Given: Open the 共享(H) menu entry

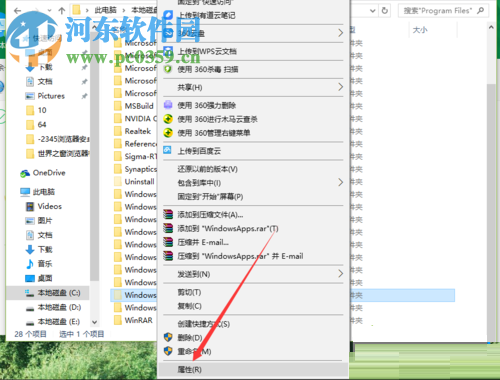Looking at the screenshot, I should click(x=190, y=87).
